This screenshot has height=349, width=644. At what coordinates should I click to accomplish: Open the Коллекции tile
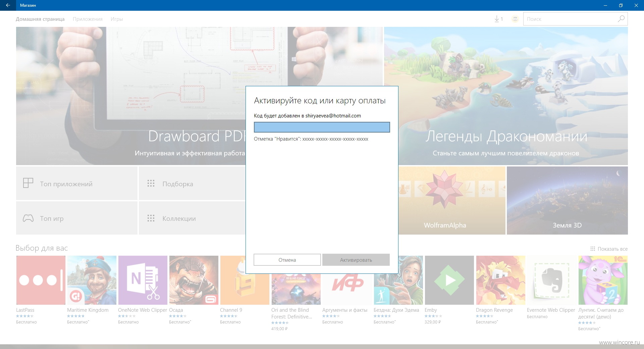tap(192, 218)
